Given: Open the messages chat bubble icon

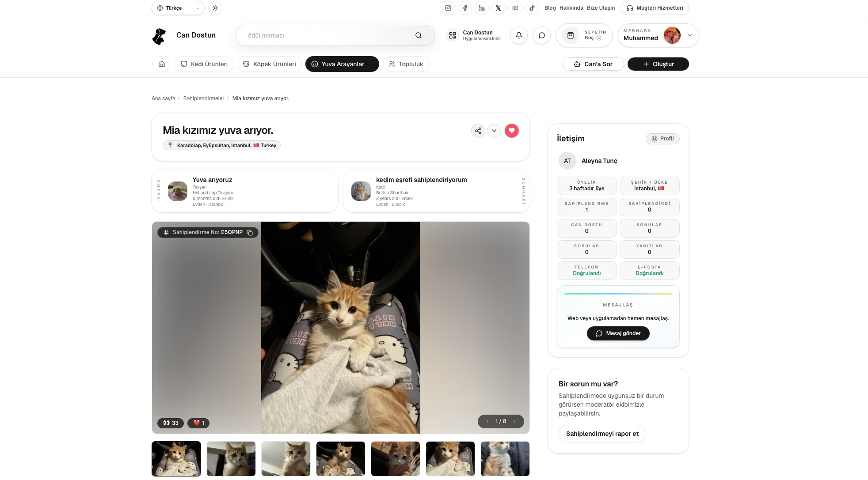Looking at the screenshot, I should 541,35.
